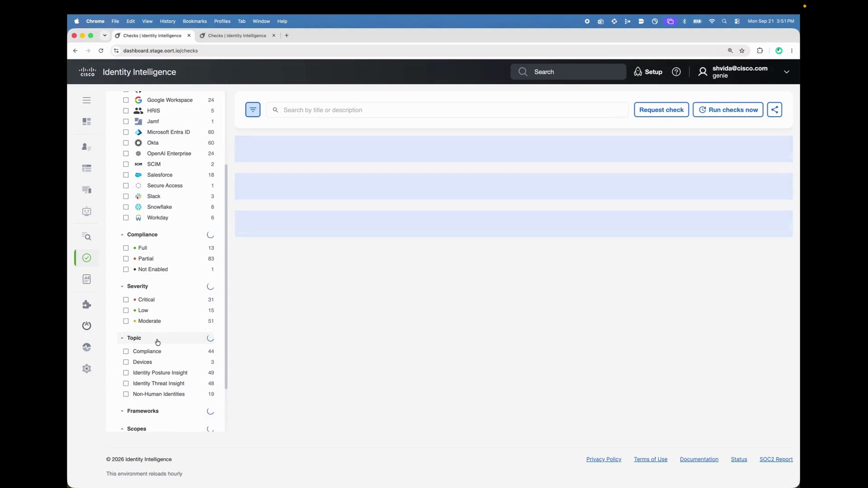Check the Salesforce filter checkbox

pyautogui.click(x=126, y=175)
